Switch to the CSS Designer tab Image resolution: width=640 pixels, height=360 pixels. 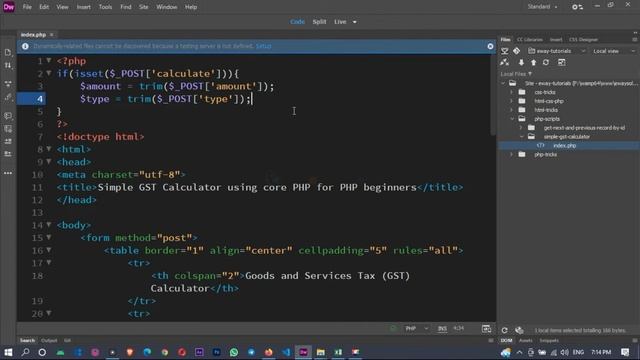coord(583,40)
